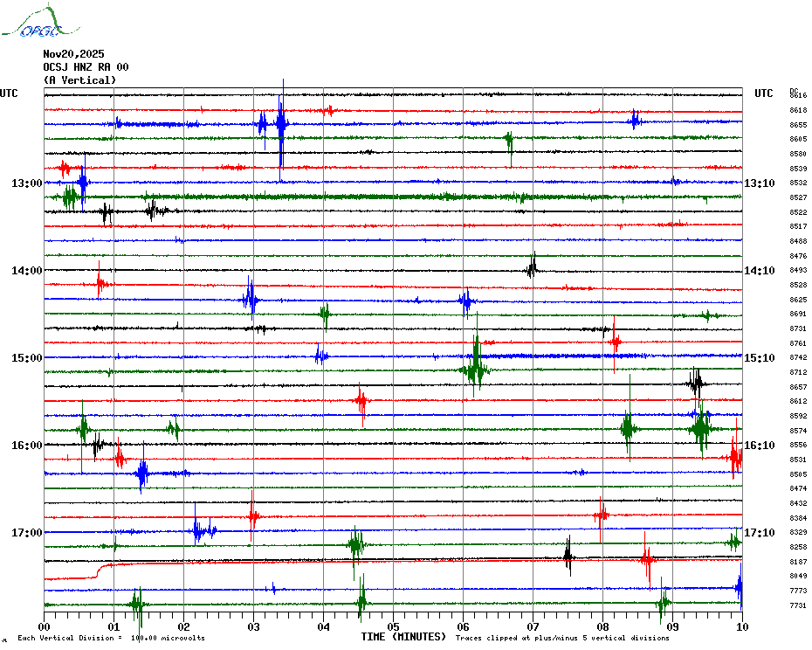Click the 15:00 UTC row label
The width and height of the screenshot is (812, 650).
(x=27, y=358)
